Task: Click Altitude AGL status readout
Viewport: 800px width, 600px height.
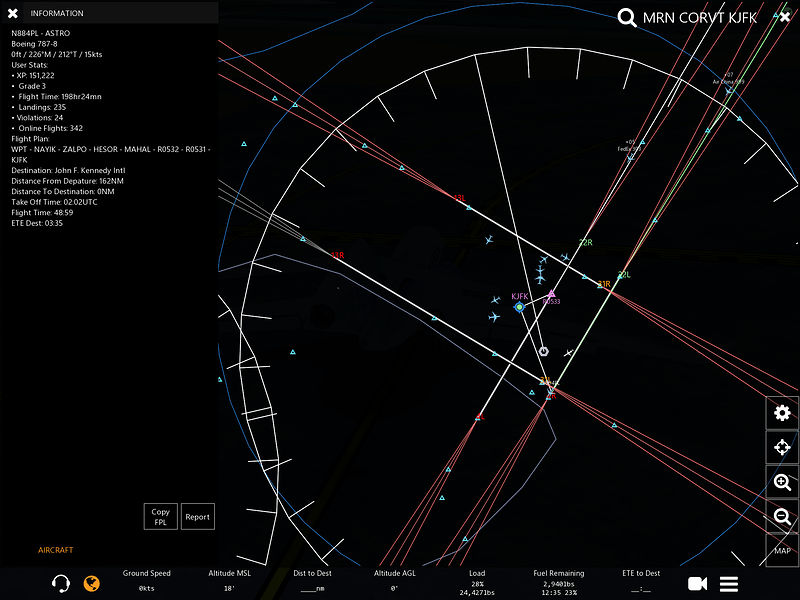Action: click(394, 580)
